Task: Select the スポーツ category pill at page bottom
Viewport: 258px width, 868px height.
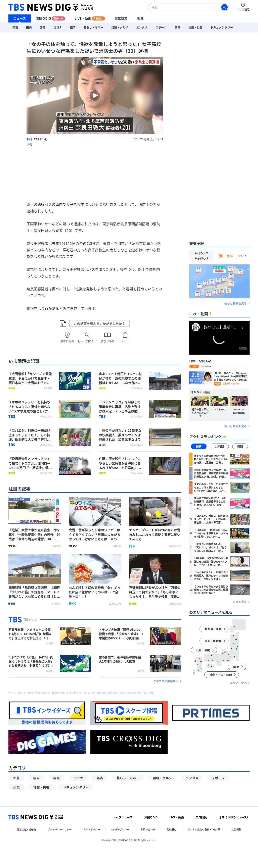Action: [218, 778]
